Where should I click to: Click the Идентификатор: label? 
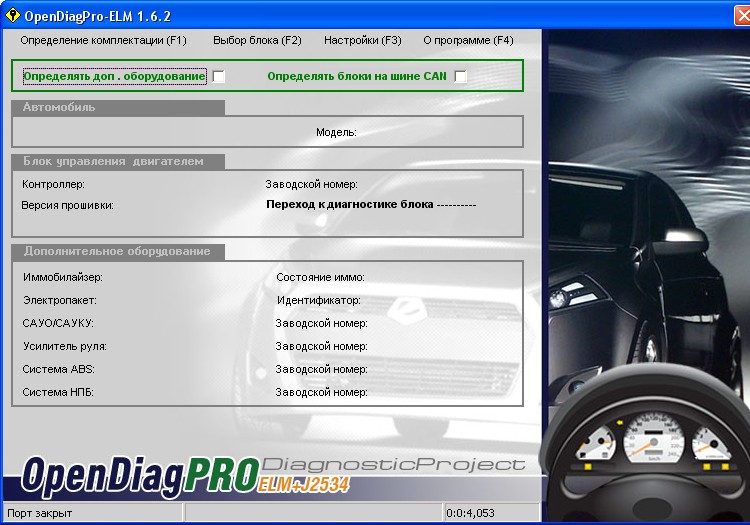(319, 300)
